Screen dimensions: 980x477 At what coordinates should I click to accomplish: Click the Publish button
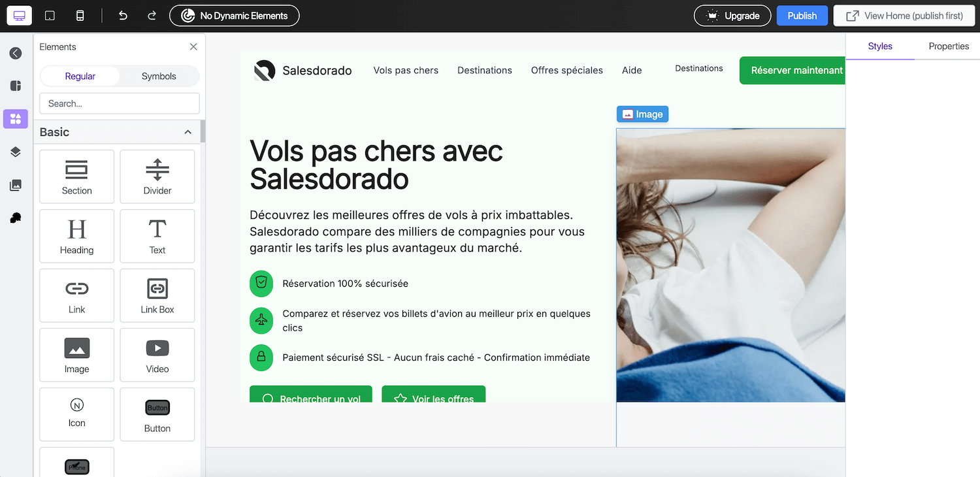pyautogui.click(x=802, y=16)
